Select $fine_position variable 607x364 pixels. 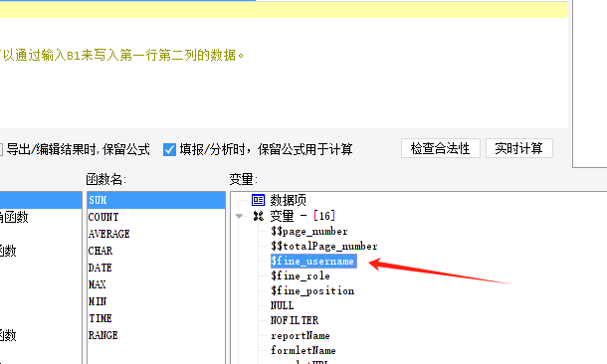point(312,290)
